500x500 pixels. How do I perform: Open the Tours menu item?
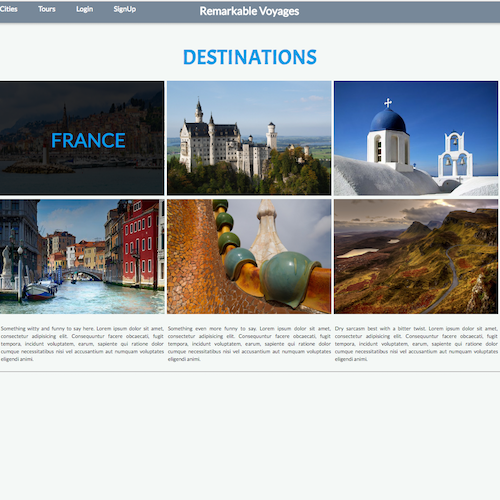[47, 9]
